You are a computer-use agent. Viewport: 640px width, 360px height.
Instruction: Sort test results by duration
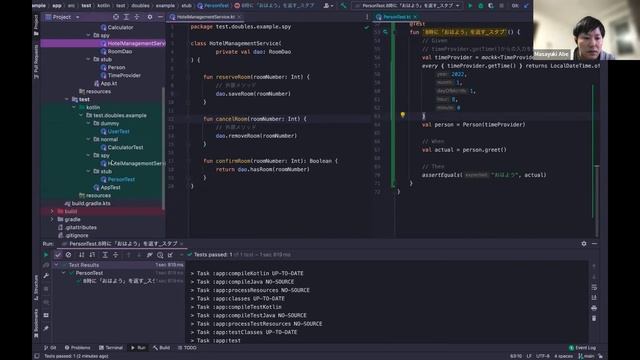92,255
